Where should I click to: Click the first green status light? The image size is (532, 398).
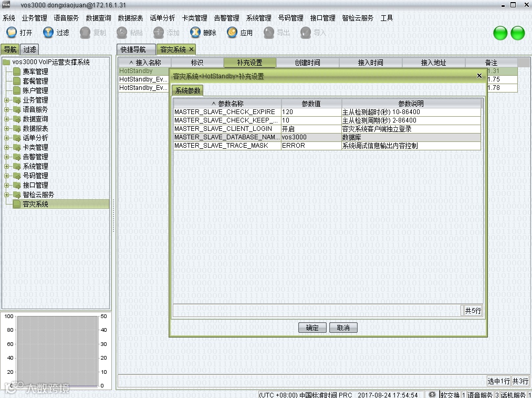click(500, 33)
